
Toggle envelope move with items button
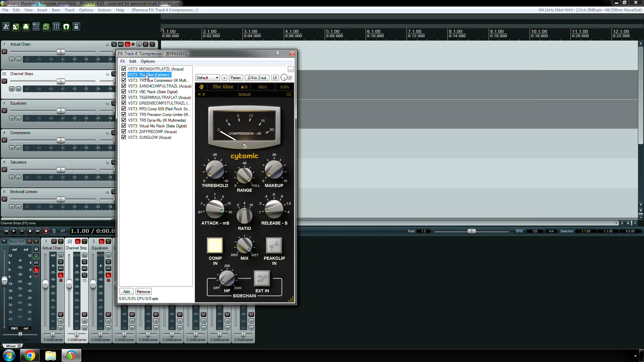[46, 27]
